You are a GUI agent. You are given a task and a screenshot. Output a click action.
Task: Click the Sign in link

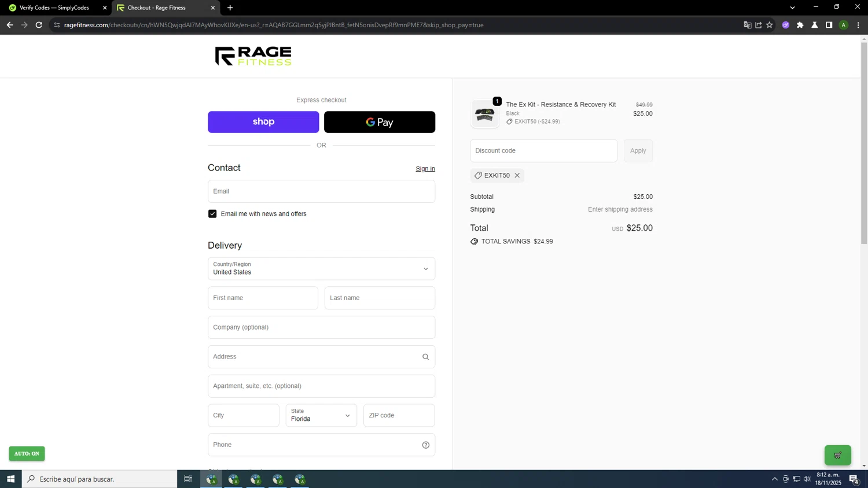click(x=425, y=169)
